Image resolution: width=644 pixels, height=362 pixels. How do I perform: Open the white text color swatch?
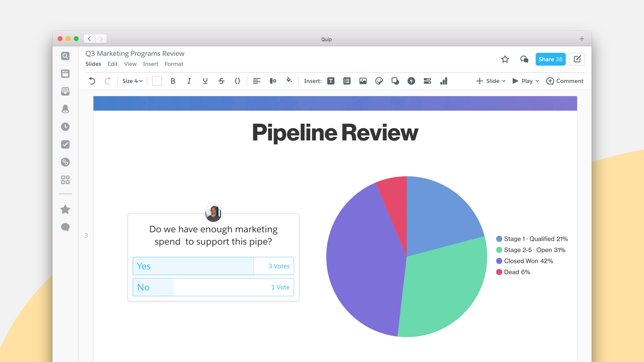(x=157, y=81)
